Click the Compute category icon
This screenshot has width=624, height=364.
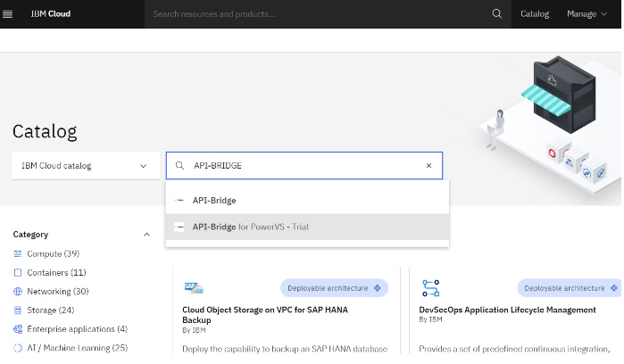18,253
